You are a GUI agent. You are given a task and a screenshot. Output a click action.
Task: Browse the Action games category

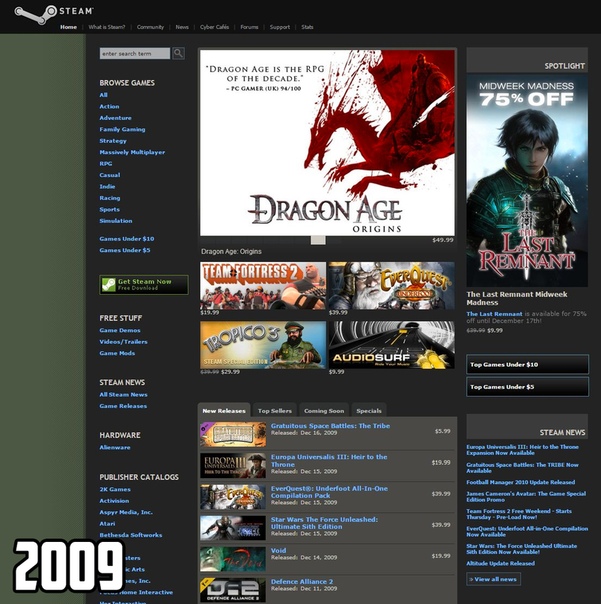click(x=109, y=106)
